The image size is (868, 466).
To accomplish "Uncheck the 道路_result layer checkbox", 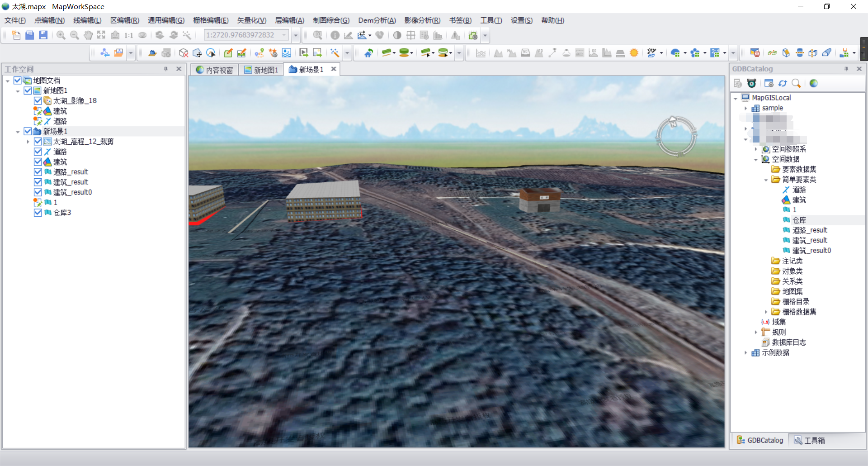I will click(38, 172).
